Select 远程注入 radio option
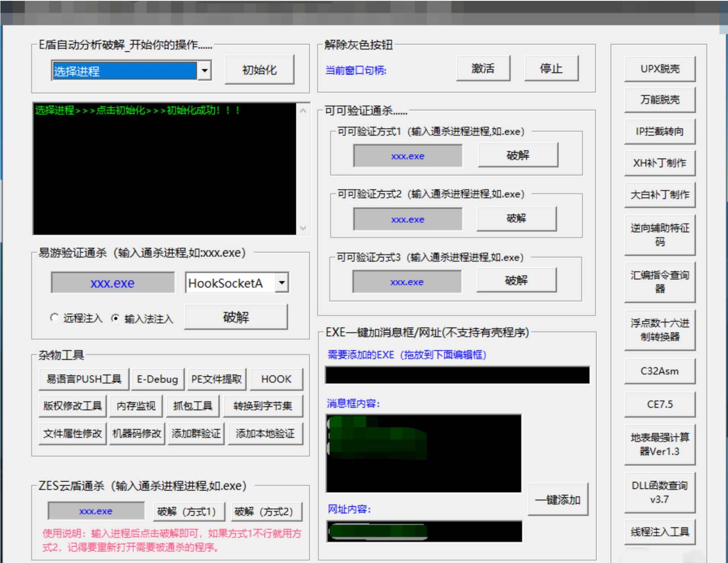The image size is (728, 563). [x=76, y=318]
